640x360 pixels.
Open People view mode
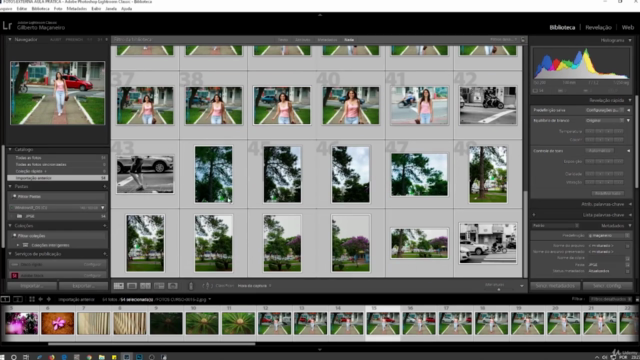173,286
